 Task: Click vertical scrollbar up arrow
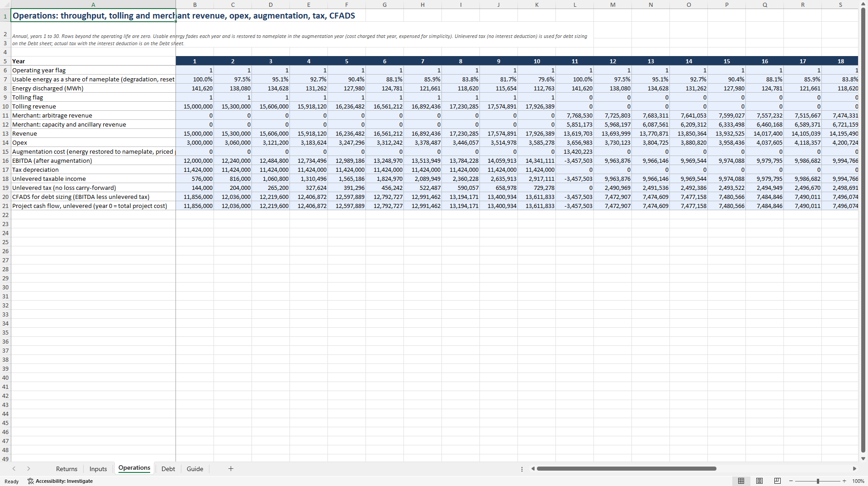(863, 4)
